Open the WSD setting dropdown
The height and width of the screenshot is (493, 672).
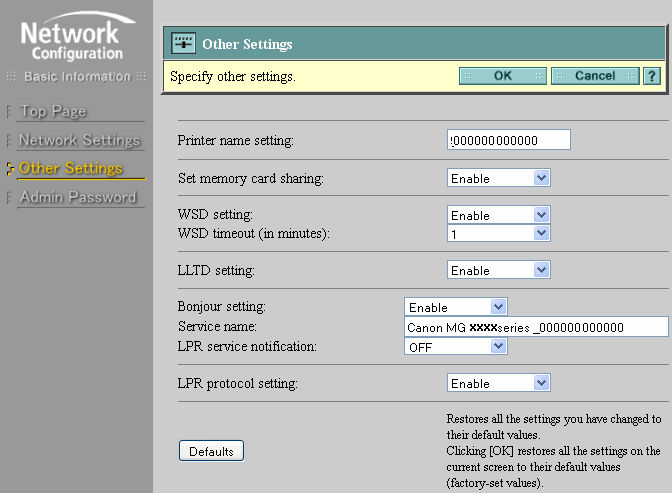coord(498,215)
